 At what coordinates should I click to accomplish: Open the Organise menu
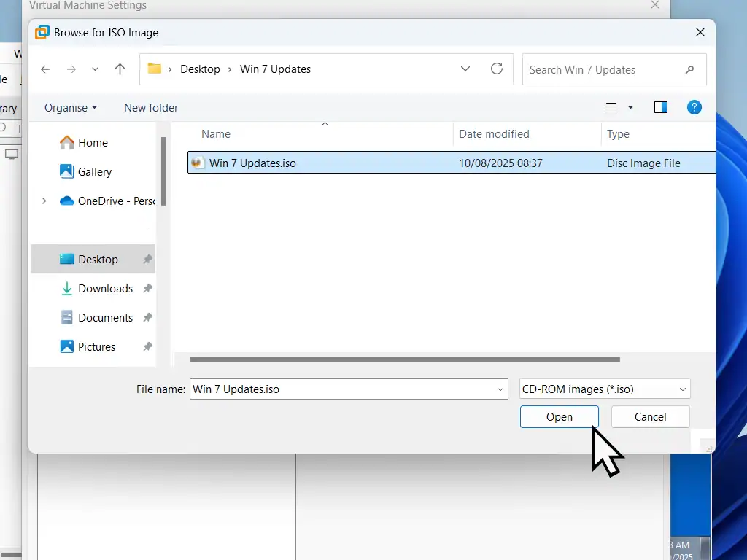pos(70,107)
